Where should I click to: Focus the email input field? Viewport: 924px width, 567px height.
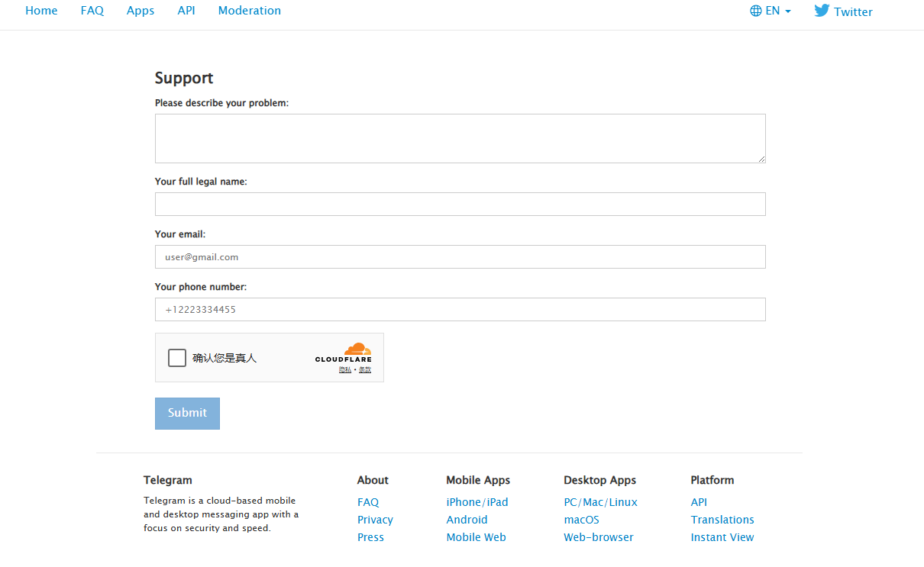coord(460,256)
